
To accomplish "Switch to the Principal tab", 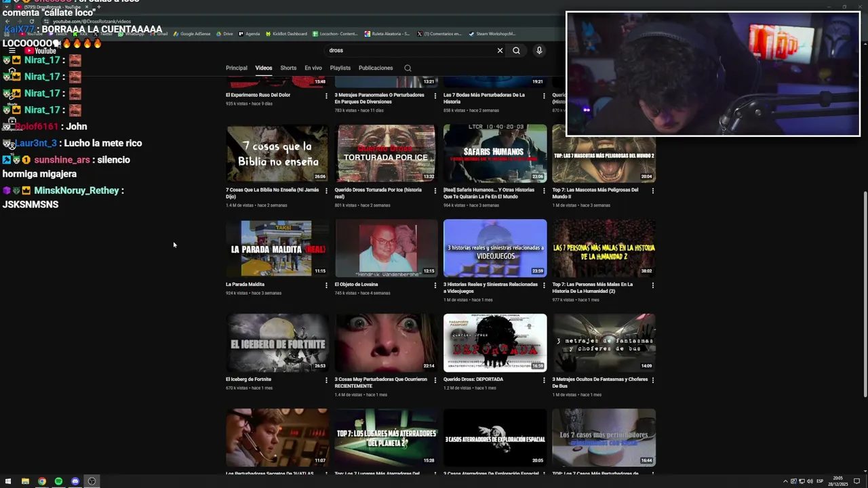I will (237, 68).
